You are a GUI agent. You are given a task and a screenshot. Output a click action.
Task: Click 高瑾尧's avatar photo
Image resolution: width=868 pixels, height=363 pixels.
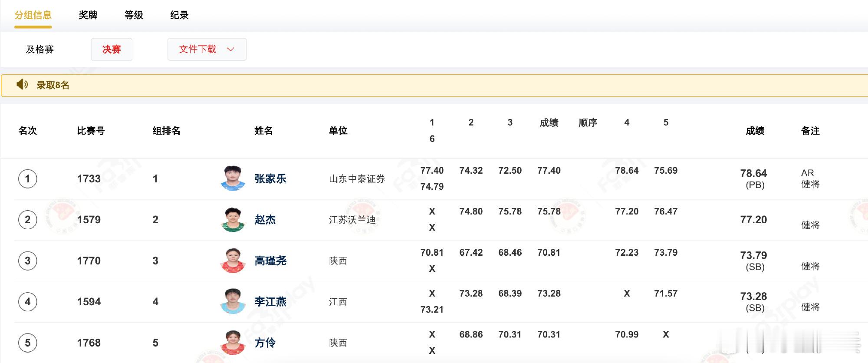point(233,261)
